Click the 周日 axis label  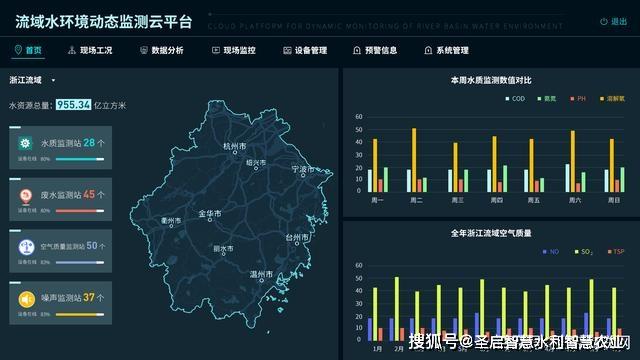click(614, 200)
